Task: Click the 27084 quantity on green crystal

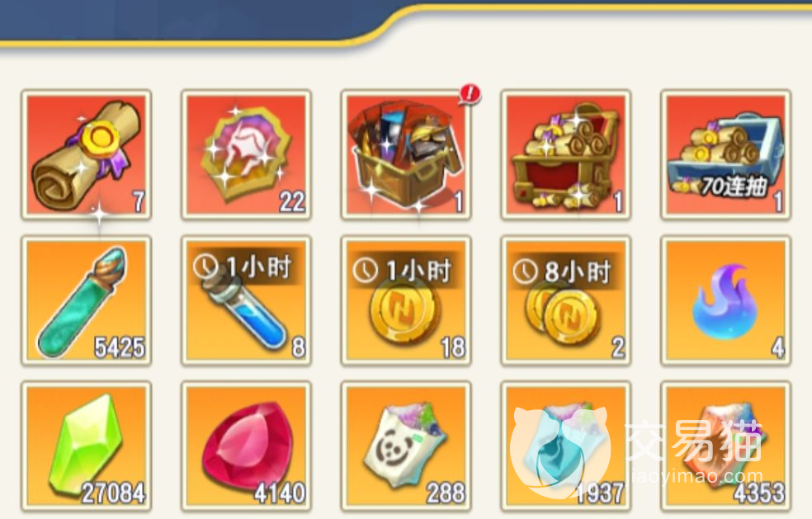Action: pyautogui.click(x=113, y=493)
